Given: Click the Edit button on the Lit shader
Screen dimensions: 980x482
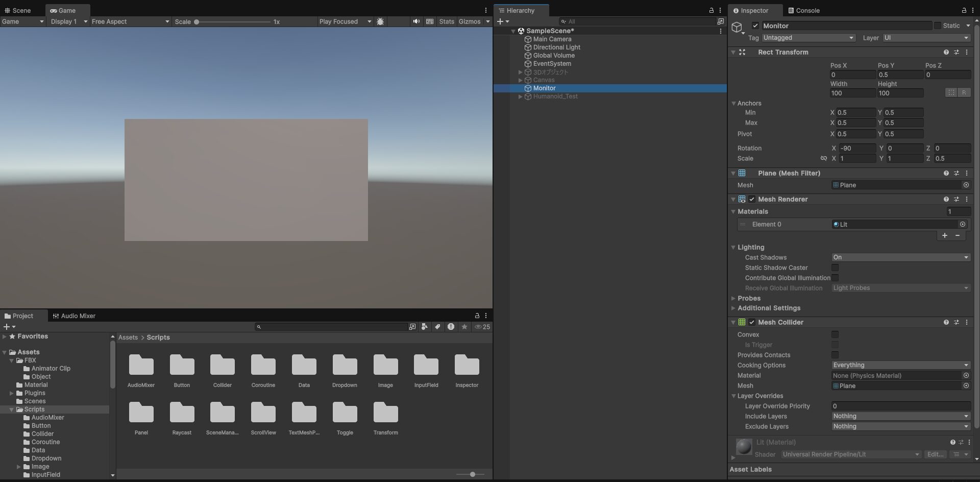Looking at the screenshot, I should (x=936, y=454).
